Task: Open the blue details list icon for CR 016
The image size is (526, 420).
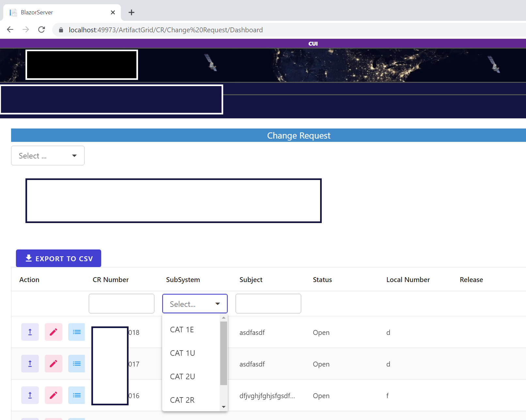Action: pyautogui.click(x=76, y=395)
